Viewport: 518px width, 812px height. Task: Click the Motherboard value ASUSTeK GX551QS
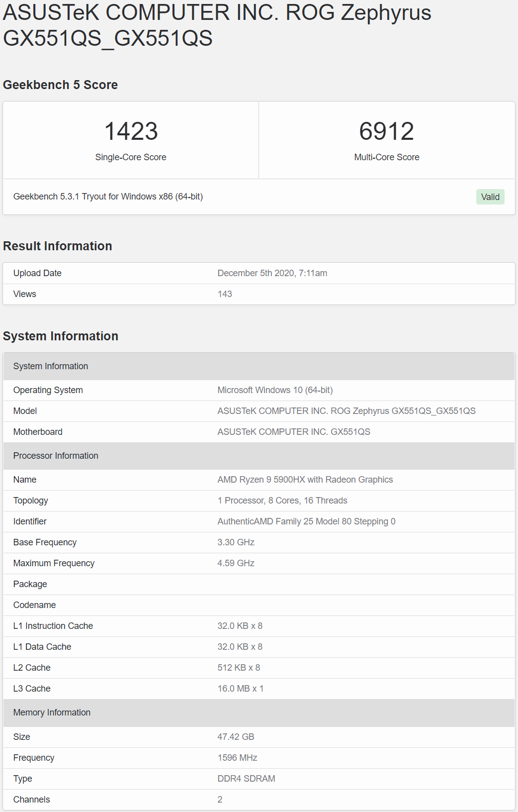tap(293, 432)
